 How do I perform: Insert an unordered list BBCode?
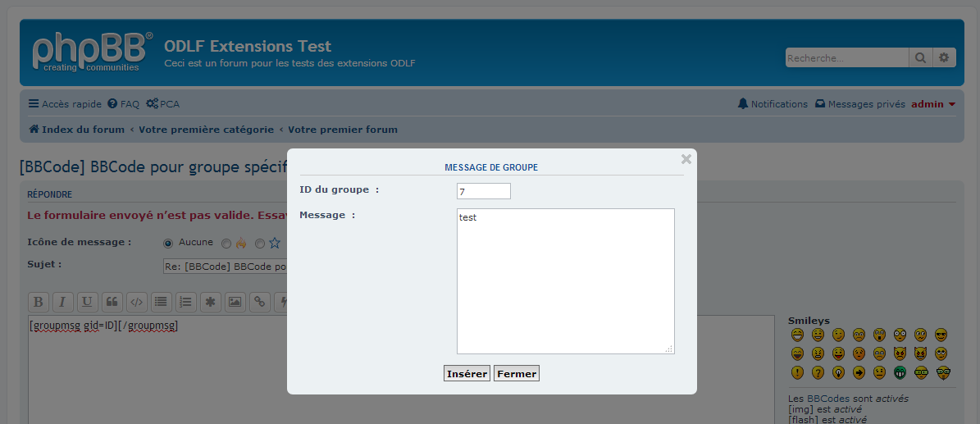[x=161, y=302]
